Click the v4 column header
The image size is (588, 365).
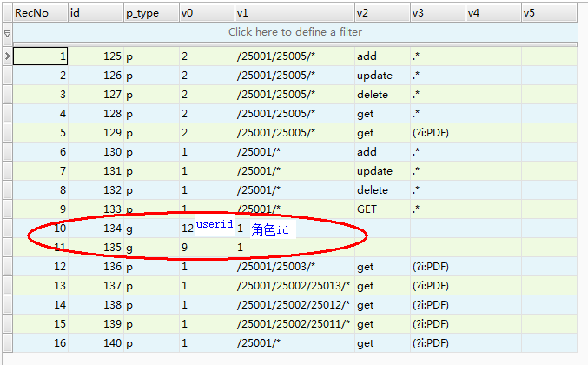(x=493, y=13)
